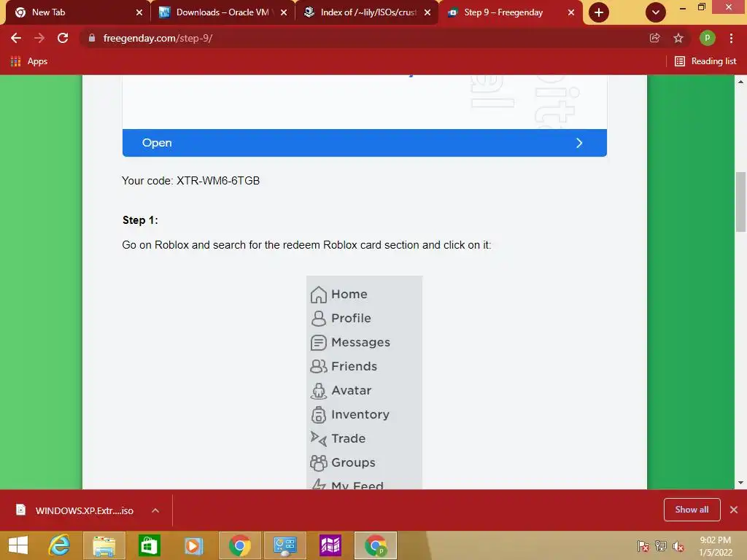Screen dimensions: 747x560
Task: Open the active Chrome profile taskbar icon
Action: tap(376, 545)
